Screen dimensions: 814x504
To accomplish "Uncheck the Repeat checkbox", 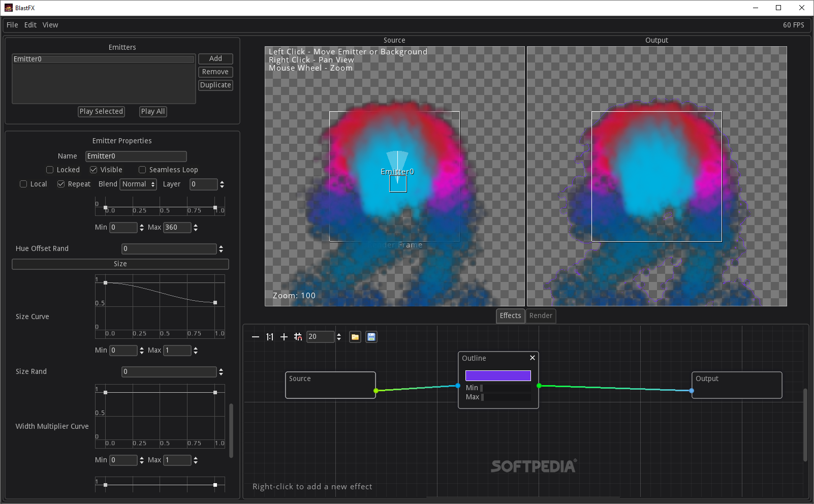I will tap(61, 184).
